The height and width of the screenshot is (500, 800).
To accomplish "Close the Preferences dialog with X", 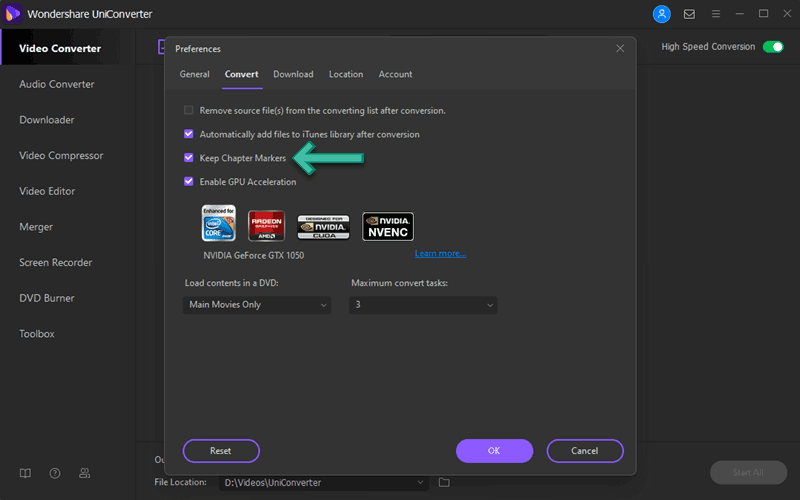I will tap(620, 48).
